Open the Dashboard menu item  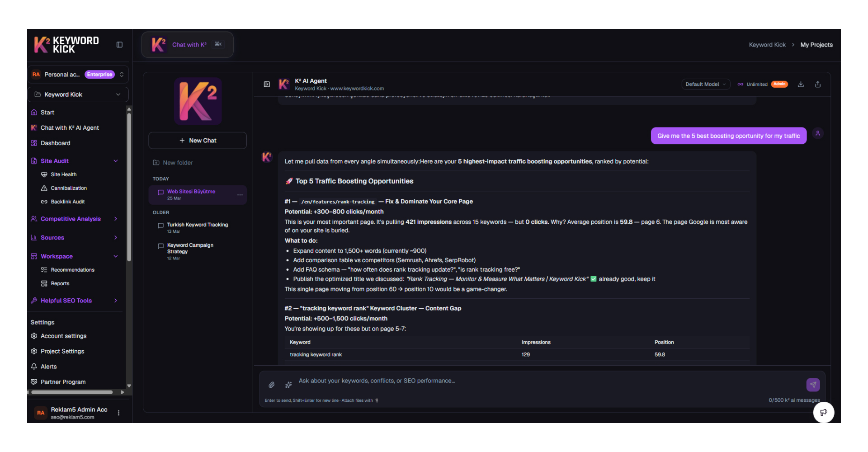(55, 143)
